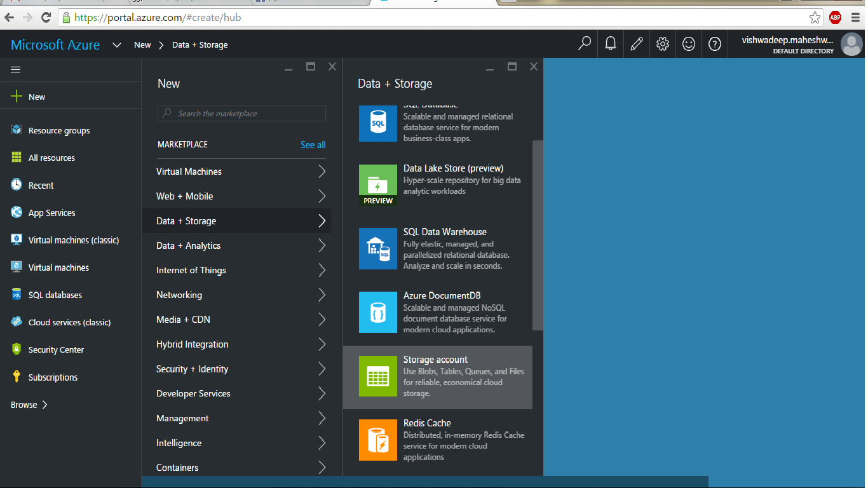
Task: Maximize the New blade
Action: coord(311,66)
